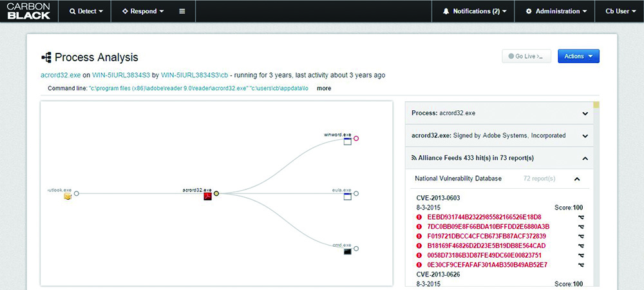Open the Cb User menu

pyautogui.click(x=621, y=12)
